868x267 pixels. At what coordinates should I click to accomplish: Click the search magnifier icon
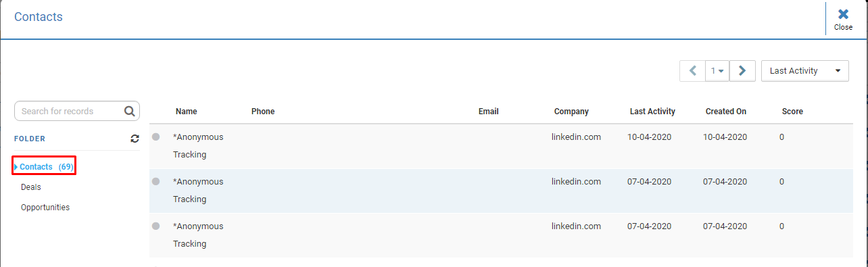click(130, 111)
